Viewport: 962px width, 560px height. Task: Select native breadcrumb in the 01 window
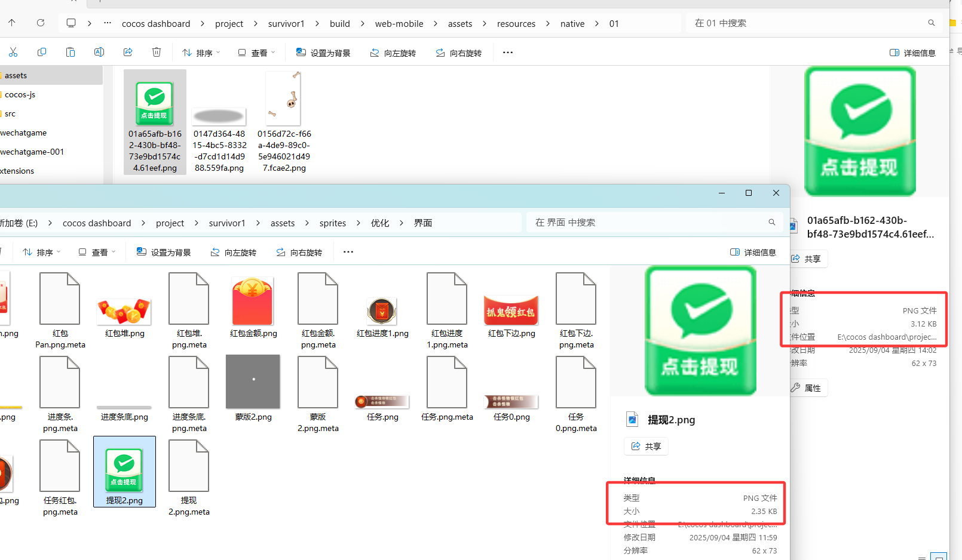[x=572, y=24]
